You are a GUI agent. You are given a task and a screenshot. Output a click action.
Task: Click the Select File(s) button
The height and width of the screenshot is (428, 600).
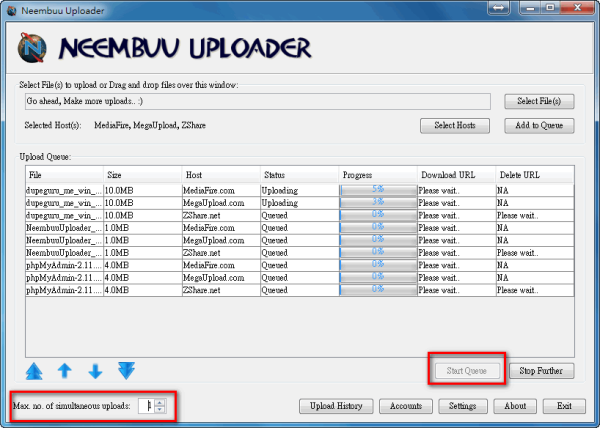pyautogui.click(x=539, y=101)
